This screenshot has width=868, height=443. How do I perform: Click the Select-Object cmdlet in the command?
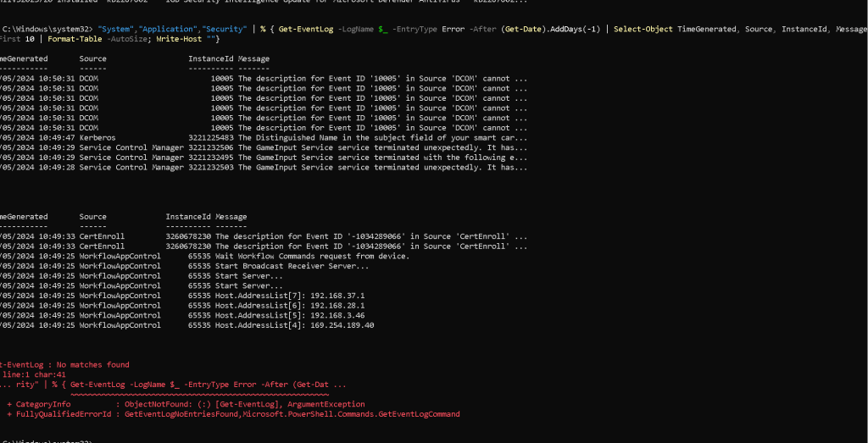click(643, 29)
